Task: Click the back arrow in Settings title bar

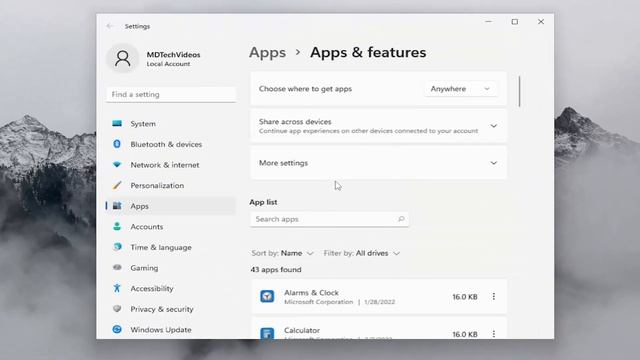Action: click(110, 26)
